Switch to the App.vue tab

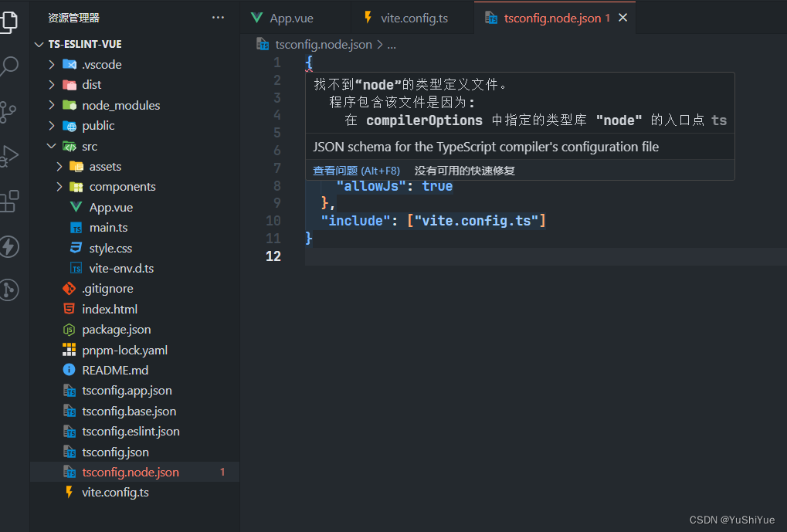[x=291, y=19]
